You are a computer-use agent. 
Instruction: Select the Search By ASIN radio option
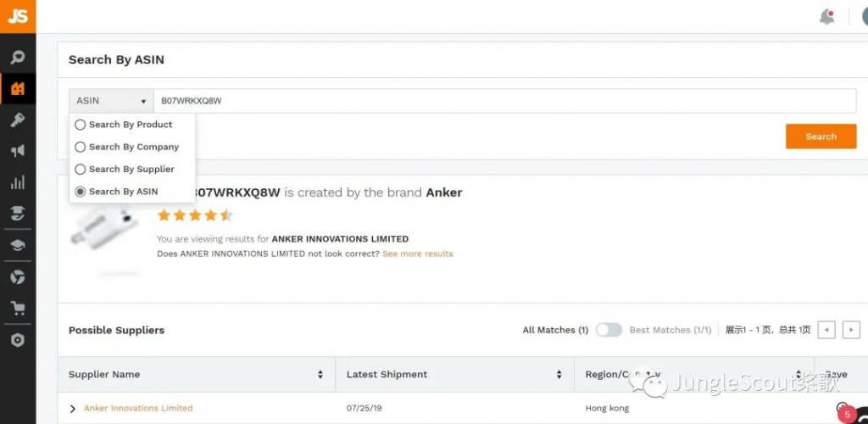[81, 192]
